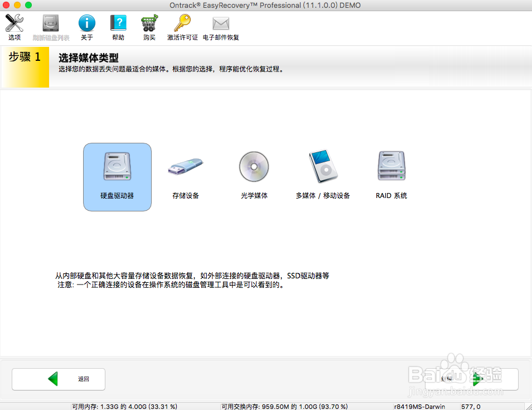The height and width of the screenshot is (410, 532).
Task: Click the r8419MS-Darwin status entry
Action: 420,406
